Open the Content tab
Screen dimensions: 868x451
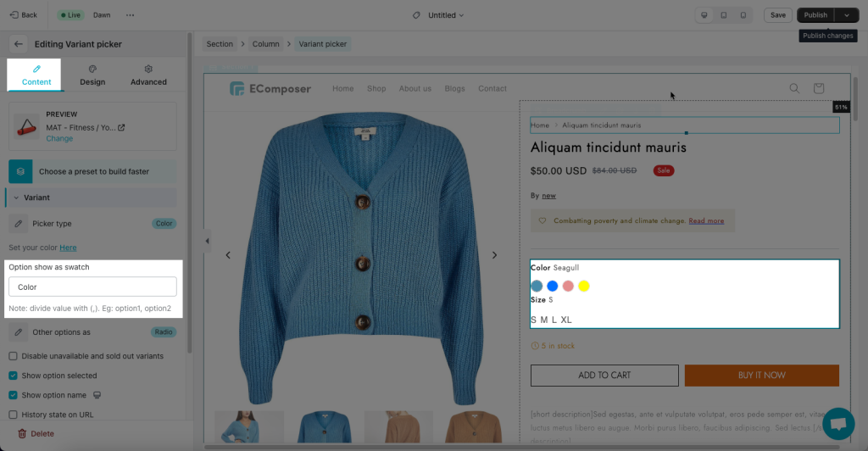pos(36,75)
